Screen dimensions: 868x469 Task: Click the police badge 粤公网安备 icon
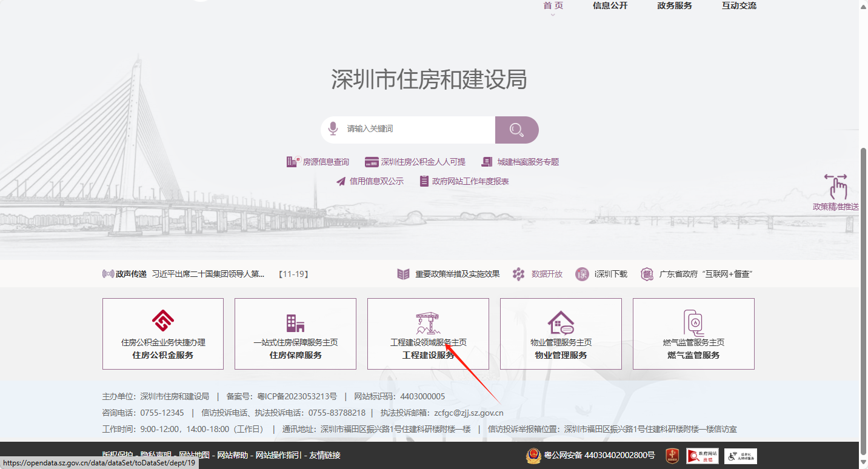pyautogui.click(x=533, y=455)
